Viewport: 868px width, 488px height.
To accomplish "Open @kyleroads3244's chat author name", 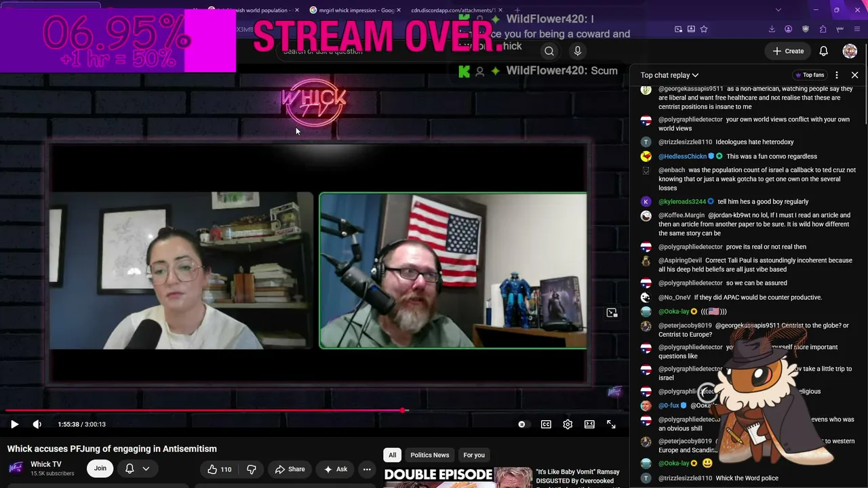I will (682, 201).
